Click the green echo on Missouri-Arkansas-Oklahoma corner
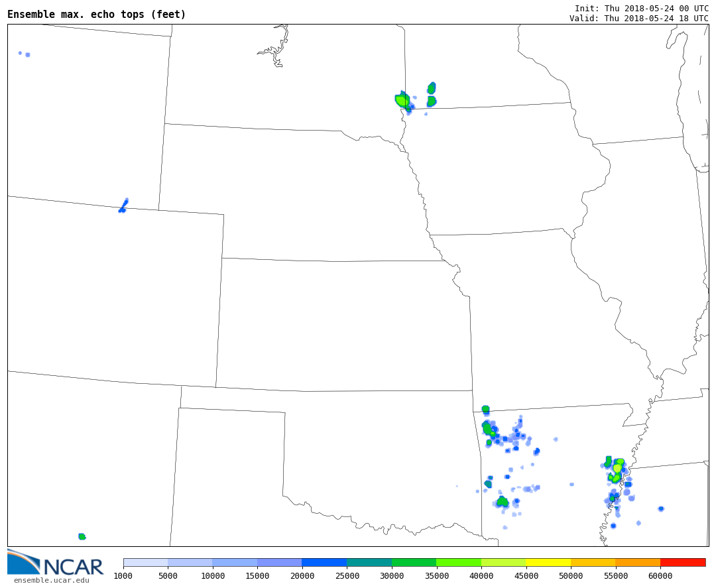Screen dimensions: 716x588 tap(485, 409)
